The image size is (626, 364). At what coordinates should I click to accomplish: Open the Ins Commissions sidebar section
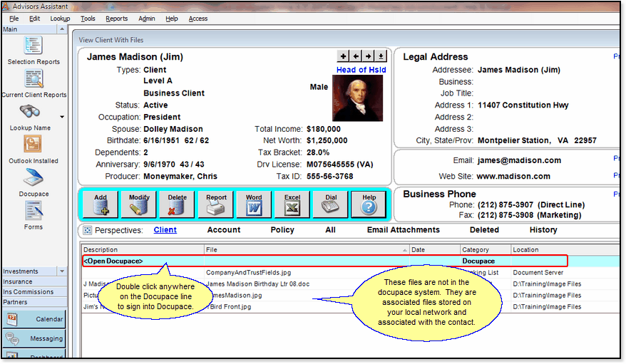pyautogui.click(x=34, y=292)
